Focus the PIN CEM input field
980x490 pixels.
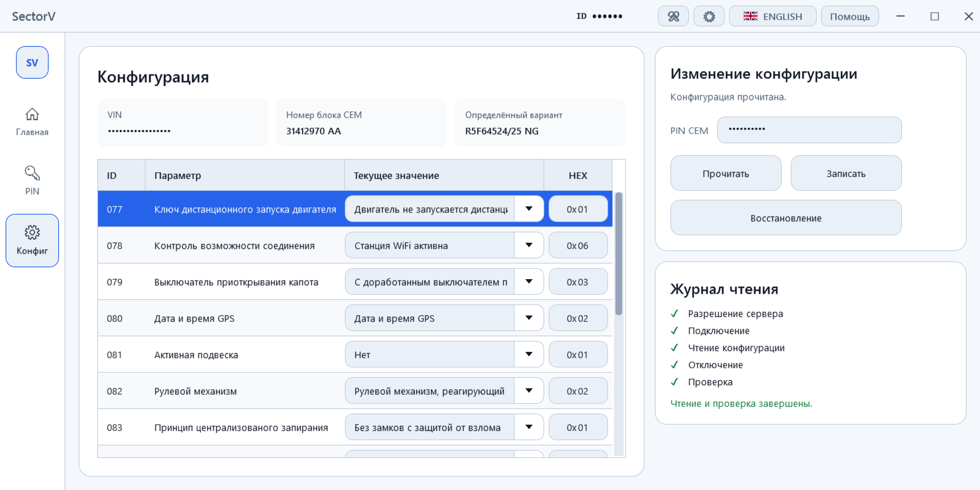(x=809, y=130)
